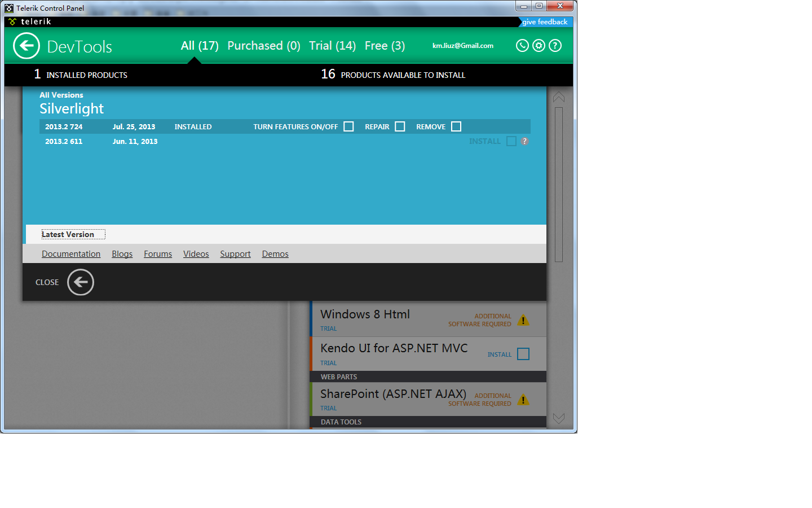Click the Silverlight product heading
Image resolution: width=812 pixels, height=508 pixels.
point(72,108)
